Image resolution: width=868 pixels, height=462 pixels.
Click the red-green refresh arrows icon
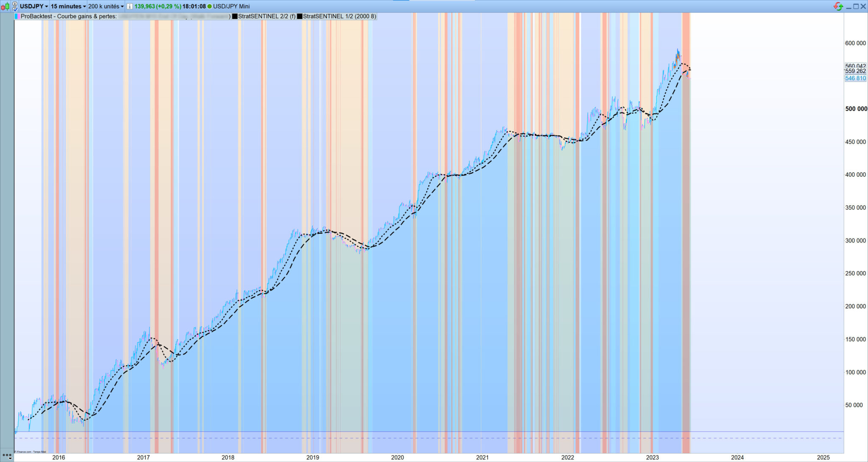point(838,6)
